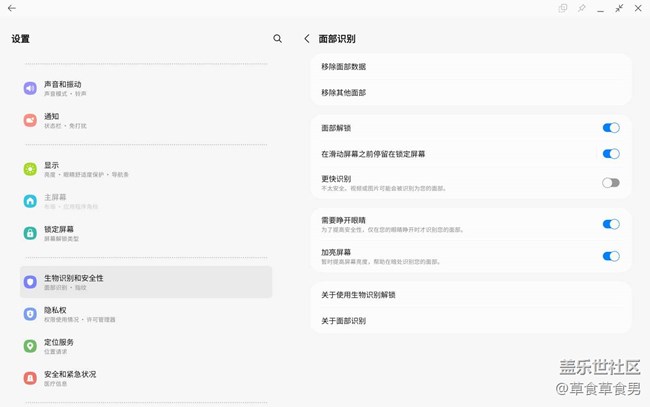Screen dimensions: 650x407
Task: Turn off 需要睁开眼睛 switch
Action: coord(610,224)
